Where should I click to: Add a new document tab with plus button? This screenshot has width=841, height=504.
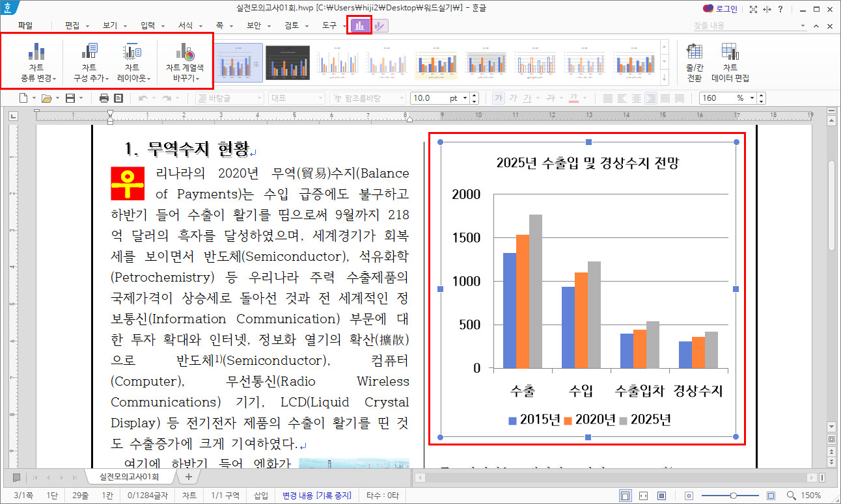tap(188, 477)
